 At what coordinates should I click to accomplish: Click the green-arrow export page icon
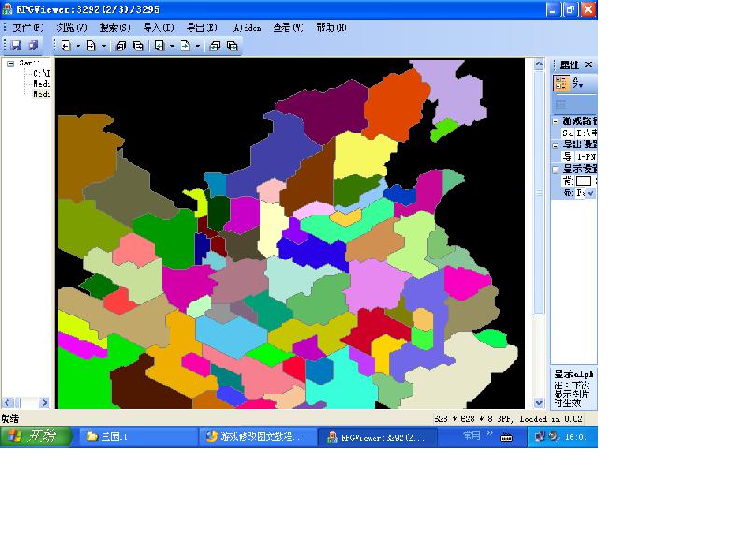point(185,46)
